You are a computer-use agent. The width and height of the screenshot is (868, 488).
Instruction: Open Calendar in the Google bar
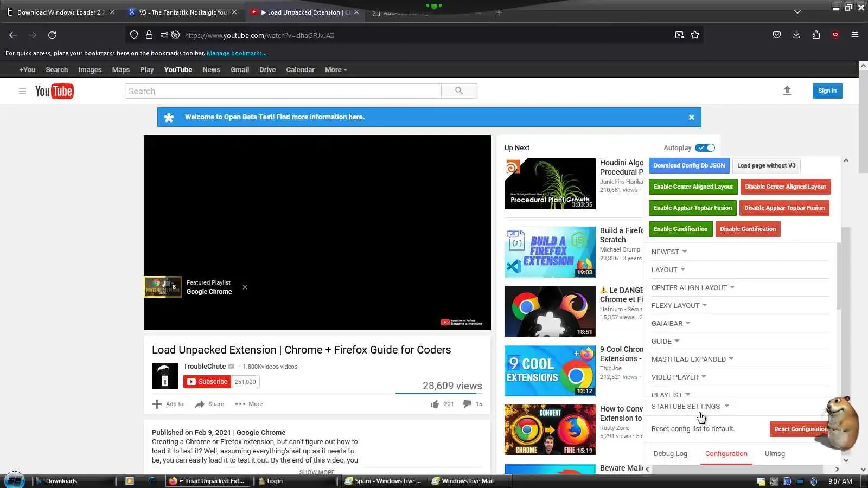300,70
